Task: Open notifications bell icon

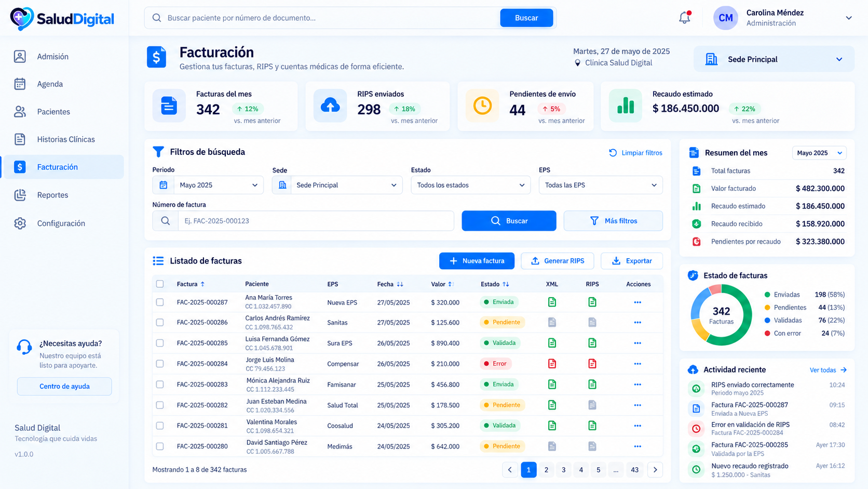Action: click(x=685, y=18)
